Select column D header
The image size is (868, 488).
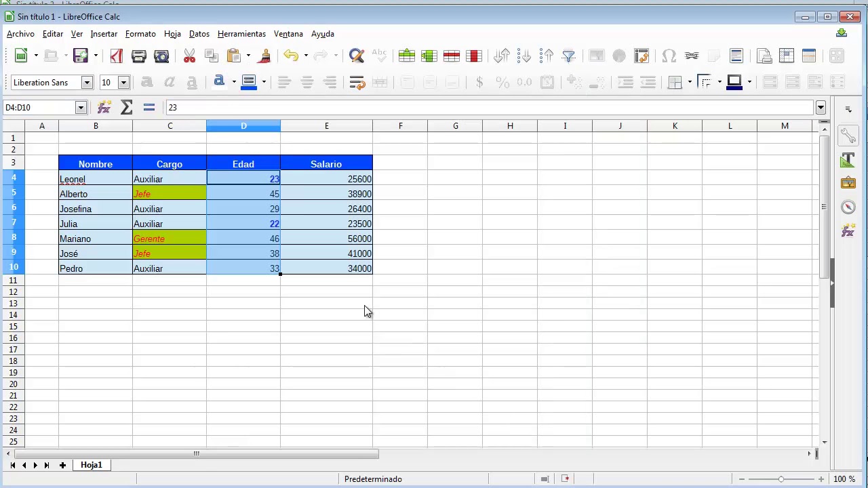[x=243, y=126]
